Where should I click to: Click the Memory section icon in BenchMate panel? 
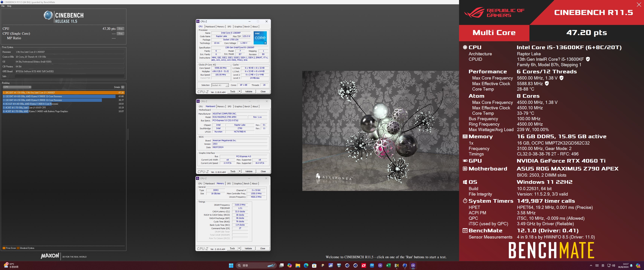[465, 136]
